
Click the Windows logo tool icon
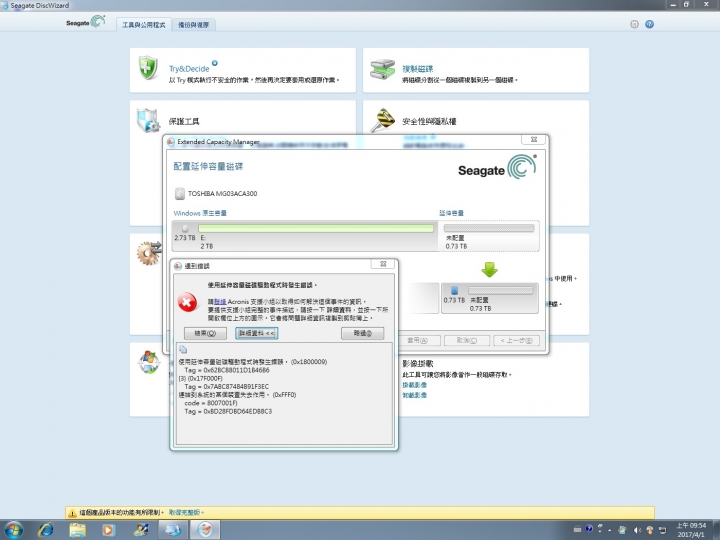[x=148, y=362]
